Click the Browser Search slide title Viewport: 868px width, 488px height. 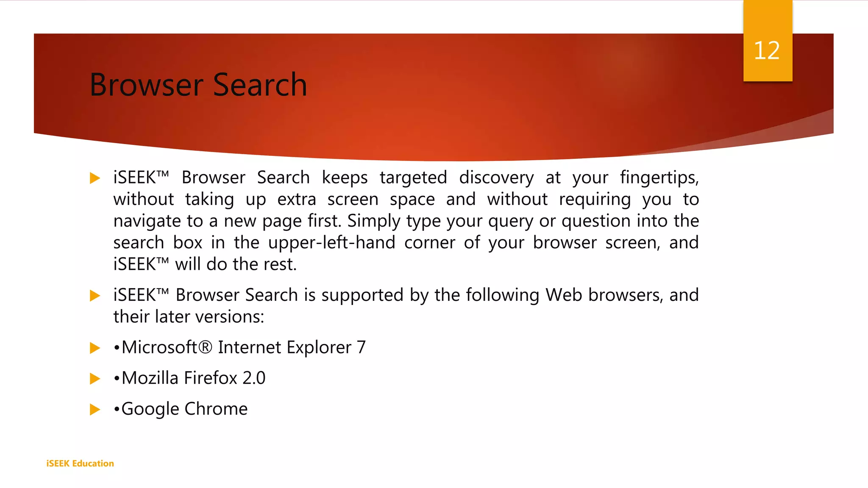tap(198, 85)
